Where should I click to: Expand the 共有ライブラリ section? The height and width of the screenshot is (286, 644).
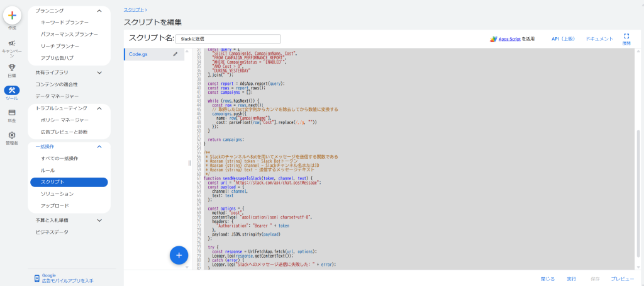point(99,72)
